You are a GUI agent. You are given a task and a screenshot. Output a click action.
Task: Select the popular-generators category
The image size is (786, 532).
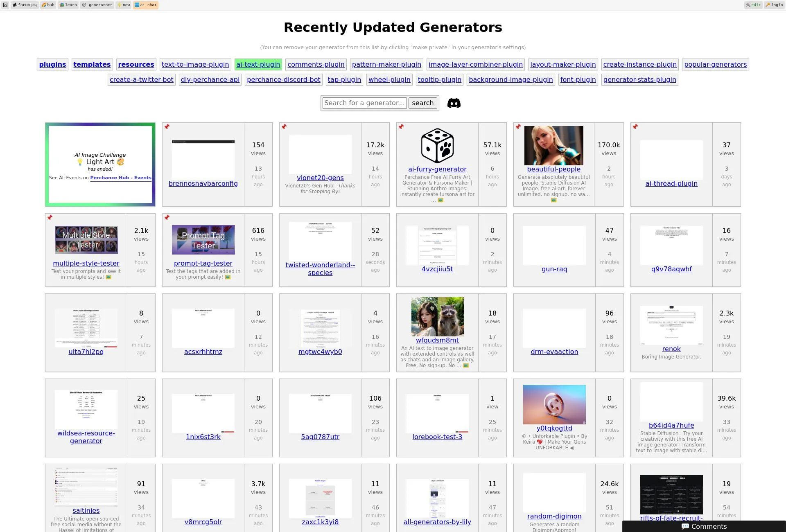tap(715, 64)
